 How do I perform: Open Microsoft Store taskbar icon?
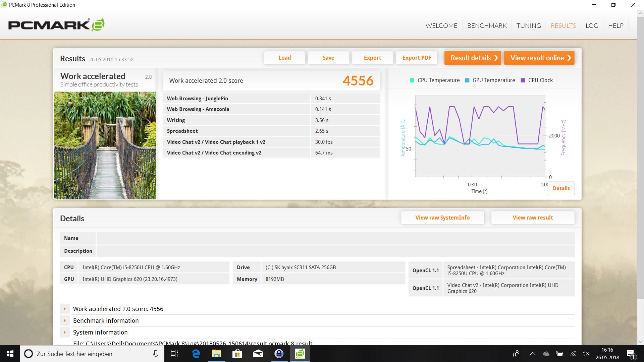pos(237,354)
